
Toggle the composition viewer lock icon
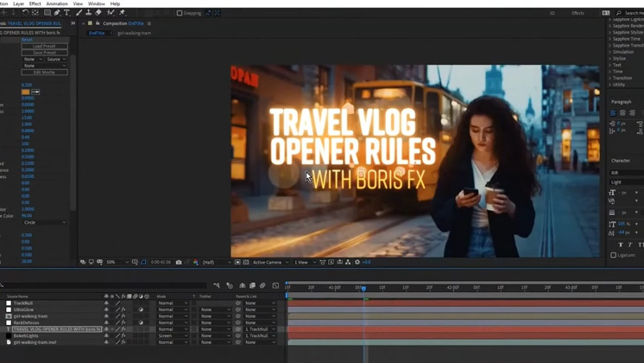pyautogui.click(x=98, y=23)
